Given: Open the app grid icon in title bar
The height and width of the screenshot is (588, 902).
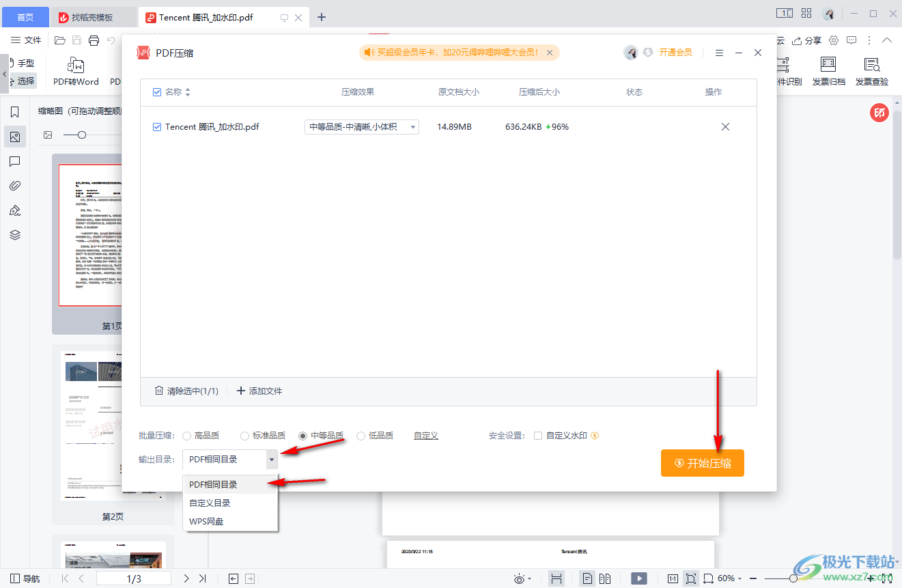Looking at the screenshot, I should [806, 13].
